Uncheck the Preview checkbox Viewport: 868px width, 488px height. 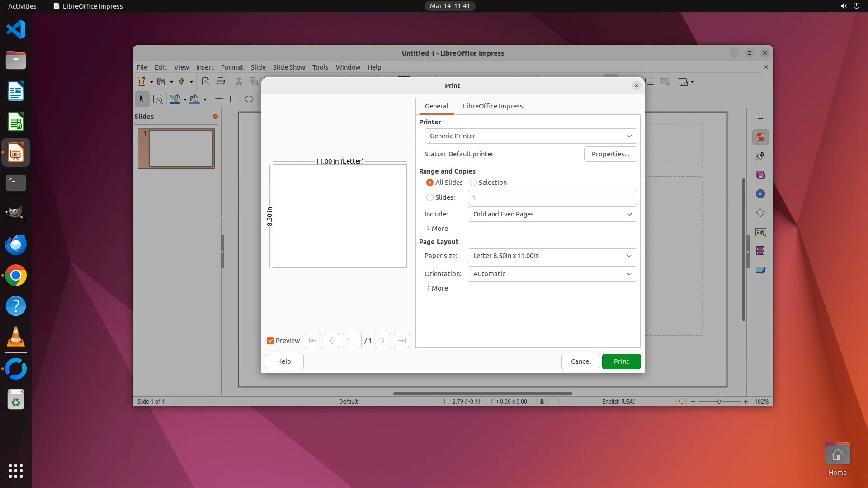pyautogui.click(x=270, y=341)
